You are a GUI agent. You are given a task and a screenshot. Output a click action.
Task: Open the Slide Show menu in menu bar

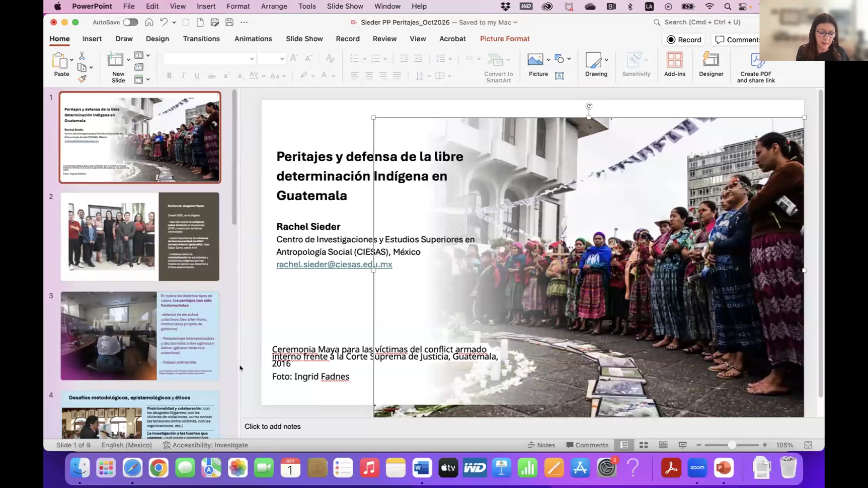point(345,6)
